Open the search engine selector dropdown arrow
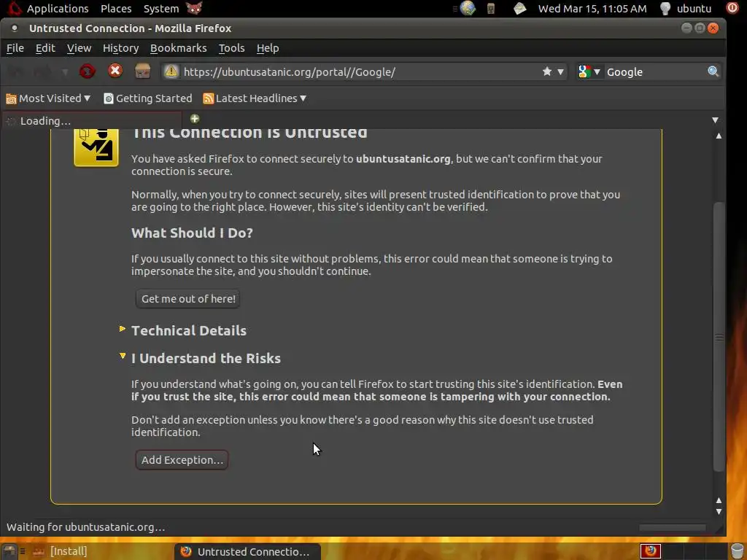 (597, 72)
